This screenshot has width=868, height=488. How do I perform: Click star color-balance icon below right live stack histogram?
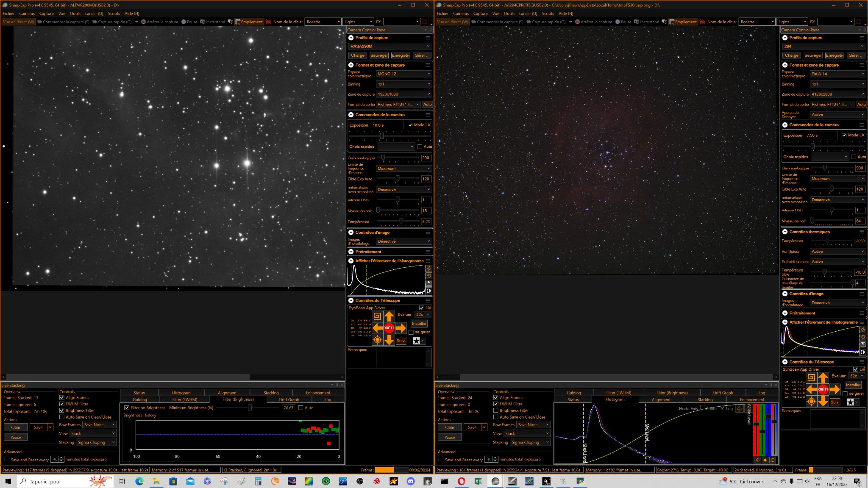click(765, 460)
